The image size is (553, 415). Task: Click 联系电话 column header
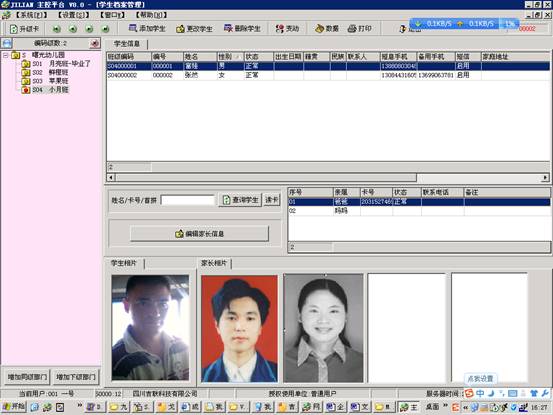pos(442,193)
